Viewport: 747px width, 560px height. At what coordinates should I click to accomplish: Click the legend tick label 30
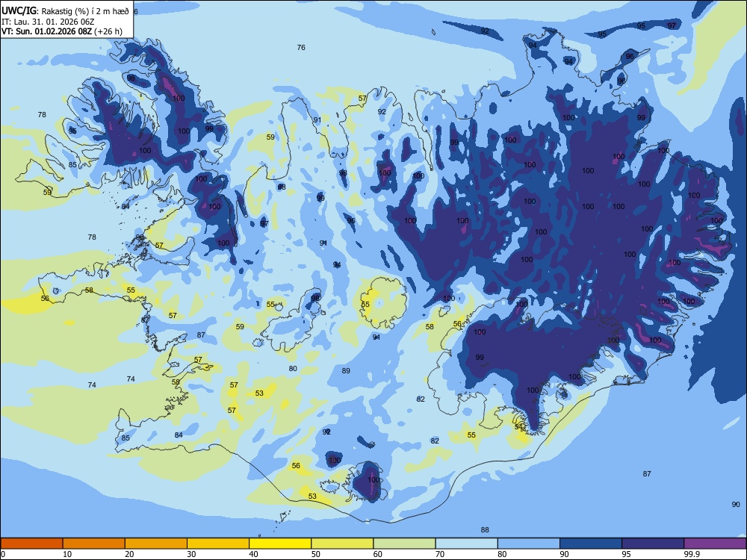[191, 554]
